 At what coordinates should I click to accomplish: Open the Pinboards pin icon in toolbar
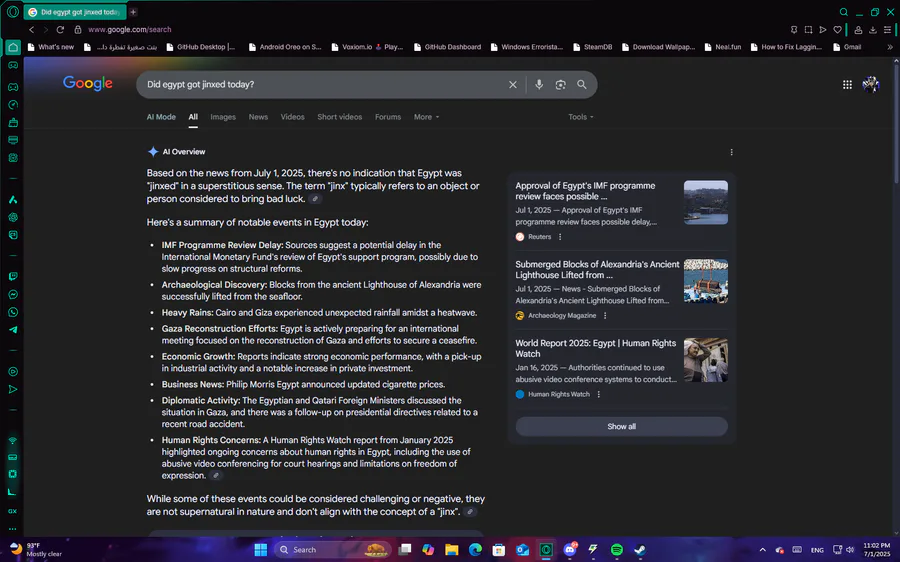794,29
